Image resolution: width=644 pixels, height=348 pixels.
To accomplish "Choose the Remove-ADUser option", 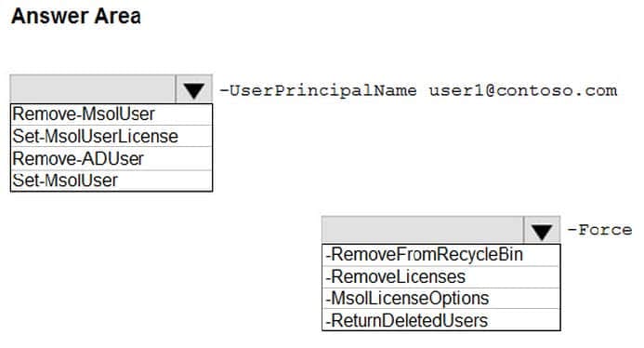I will click(x=112, y=158).
